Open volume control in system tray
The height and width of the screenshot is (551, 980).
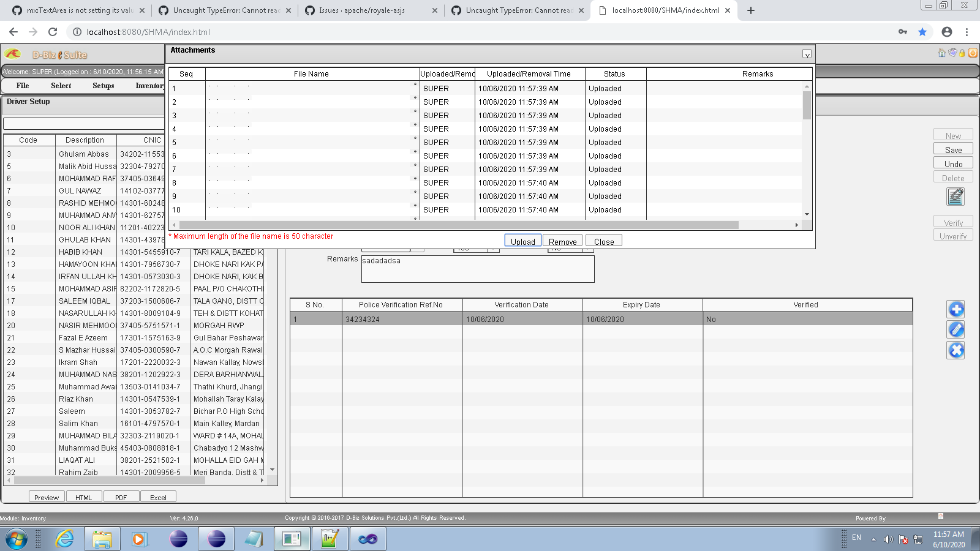tap(888, 539)
